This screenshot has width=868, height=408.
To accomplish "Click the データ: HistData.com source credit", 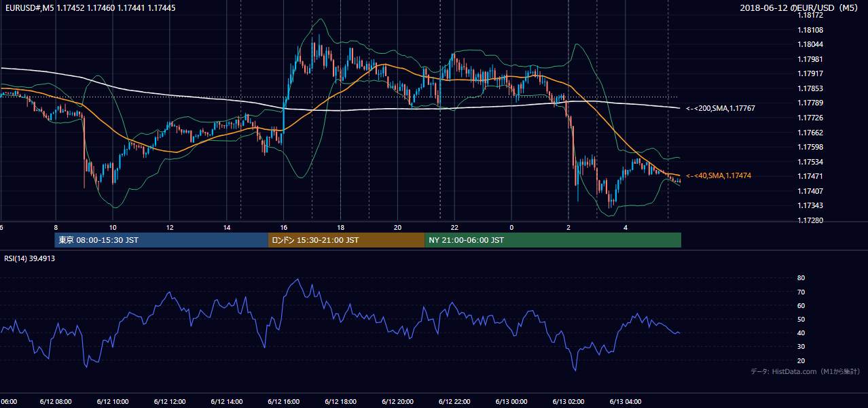I will click(x=805, y=371).
